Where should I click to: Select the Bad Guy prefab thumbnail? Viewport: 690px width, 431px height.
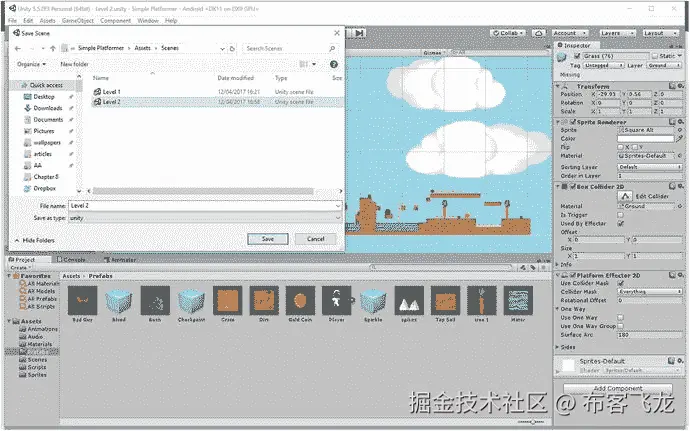point(82,300)
